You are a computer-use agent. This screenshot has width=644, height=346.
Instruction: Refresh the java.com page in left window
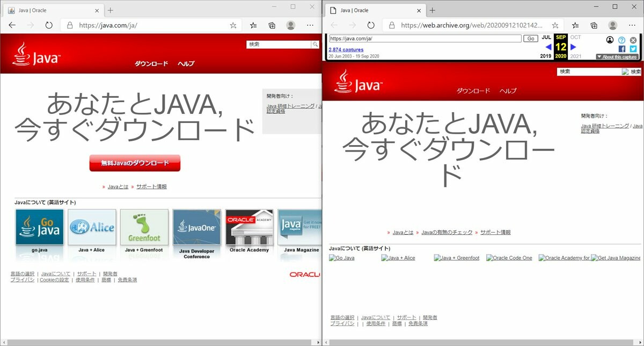[x=49, y=25]
